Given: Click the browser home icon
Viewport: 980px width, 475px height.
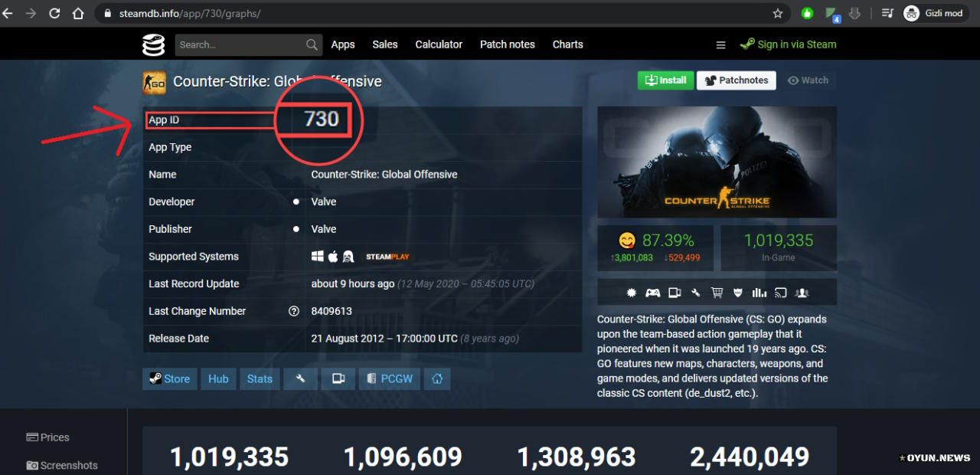Looking at the screenshot, I should 78,13.
